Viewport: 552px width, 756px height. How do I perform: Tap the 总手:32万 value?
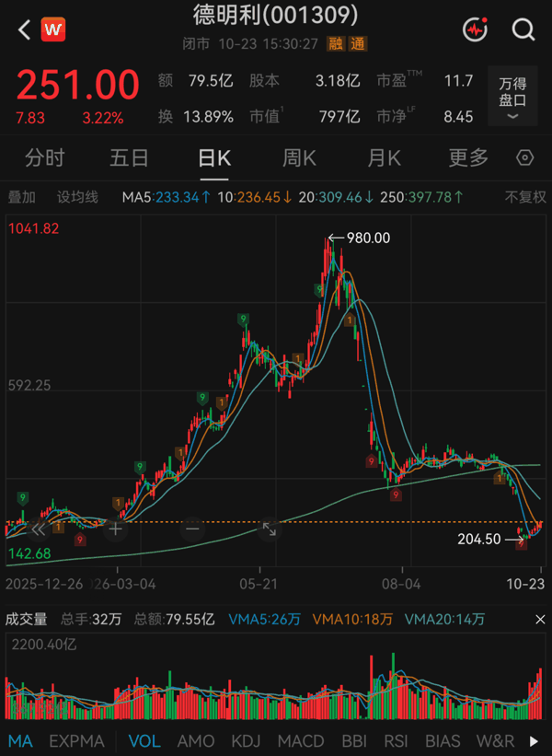(91, 620)
